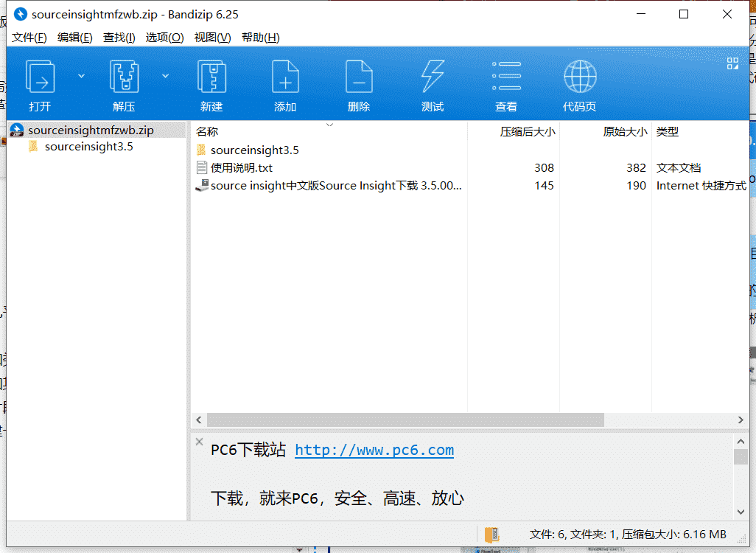
Task: Click the 文本文档 type cell
Action: tap(679, 168)
